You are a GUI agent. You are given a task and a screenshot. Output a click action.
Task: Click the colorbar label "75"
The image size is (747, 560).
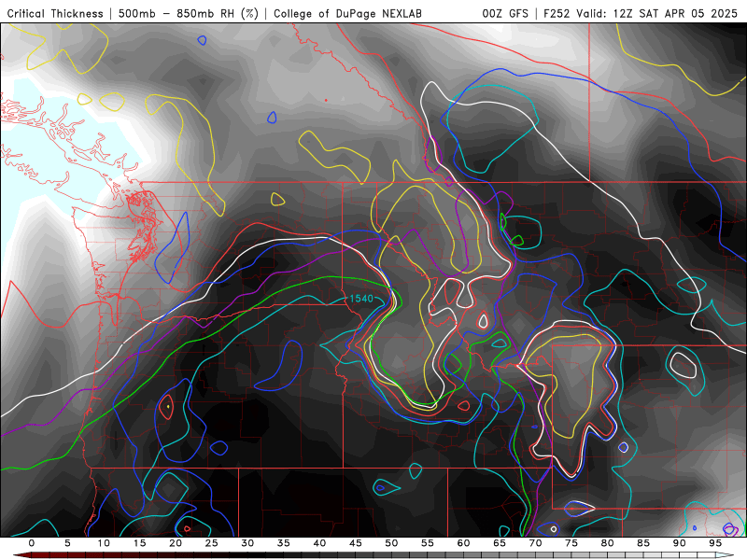click(x=571, y=543)
